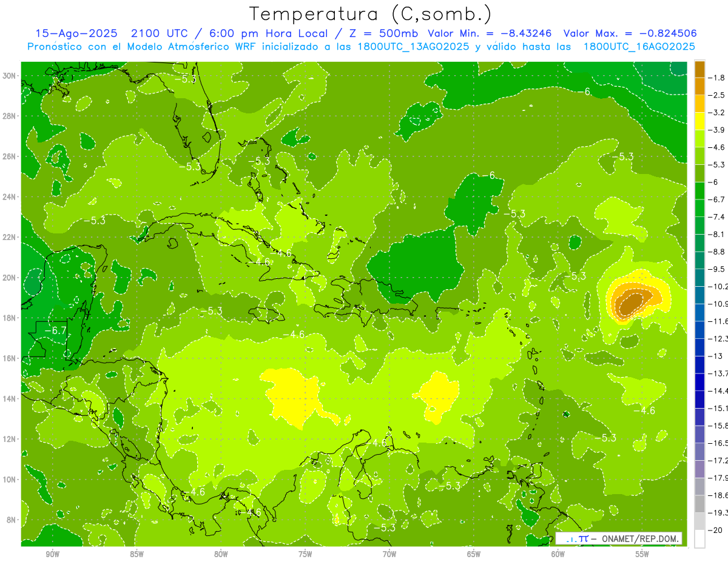The width and height of the screenshot is (728, 562).
Task: Click the '-9.5' colorbar label
Action: tap(716, 269)
